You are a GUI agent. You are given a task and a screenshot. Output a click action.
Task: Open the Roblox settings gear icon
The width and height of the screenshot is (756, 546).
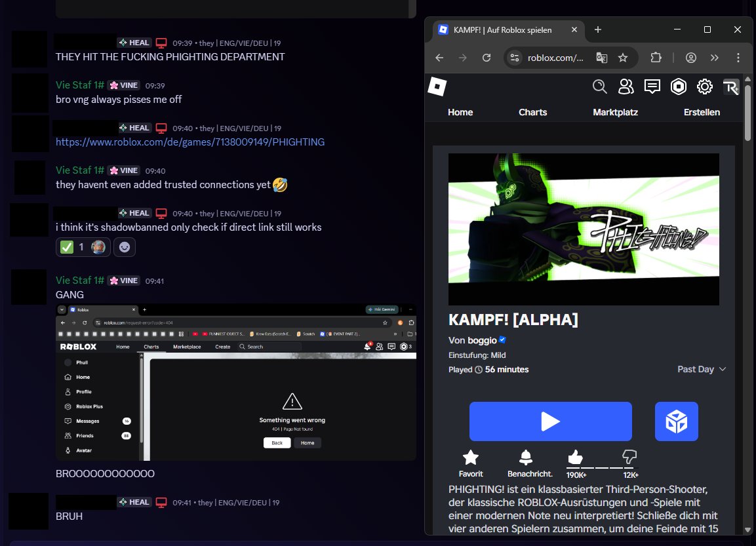coord(704,87)
